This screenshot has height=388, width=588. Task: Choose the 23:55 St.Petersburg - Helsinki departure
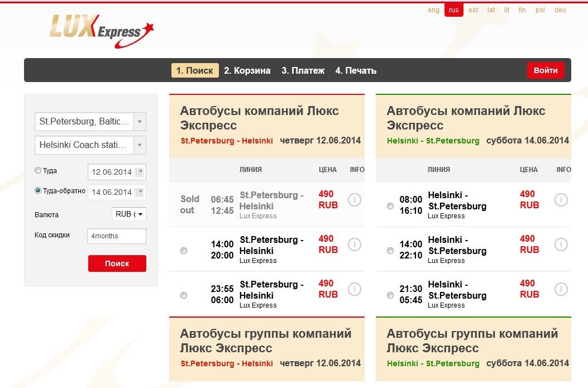pos(184,295)
